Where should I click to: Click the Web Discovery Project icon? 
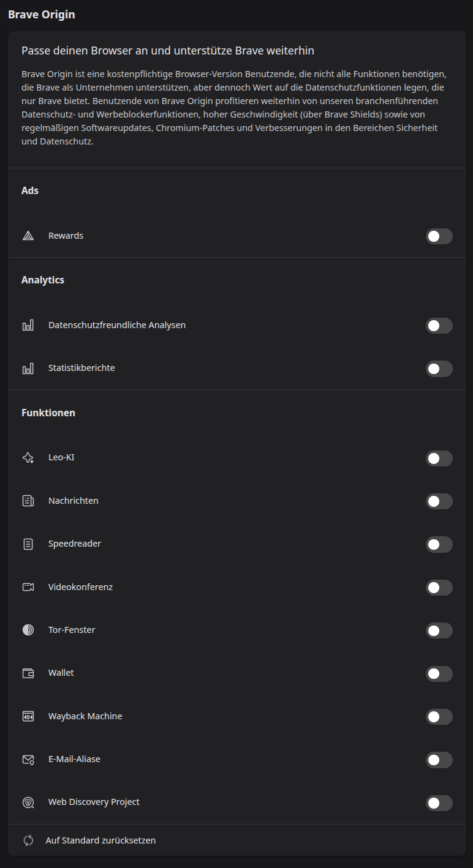(x=28, y=802)
